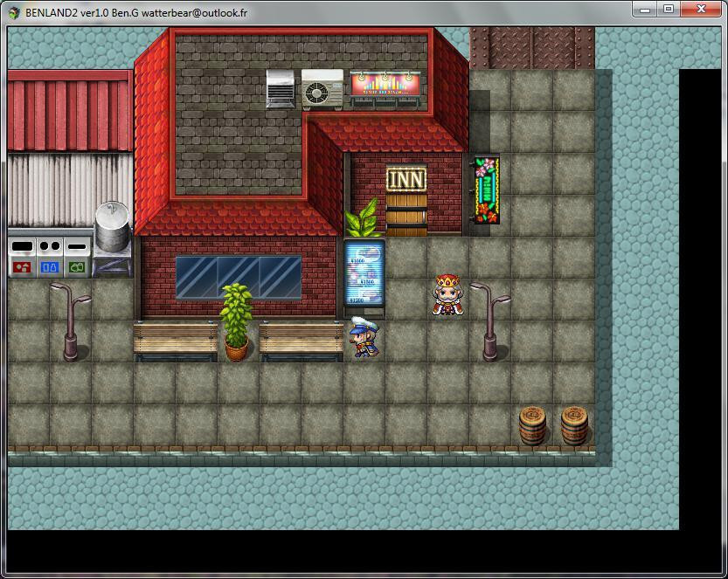728x579 pixels.
Task: Click the BENLAND2 application icon in the title bar
Action: tap(14, 12)
